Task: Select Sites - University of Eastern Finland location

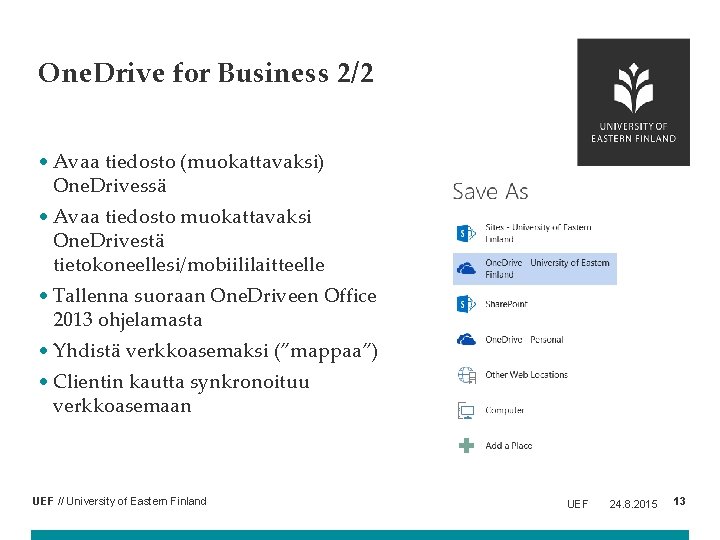Action: (534, 233)
